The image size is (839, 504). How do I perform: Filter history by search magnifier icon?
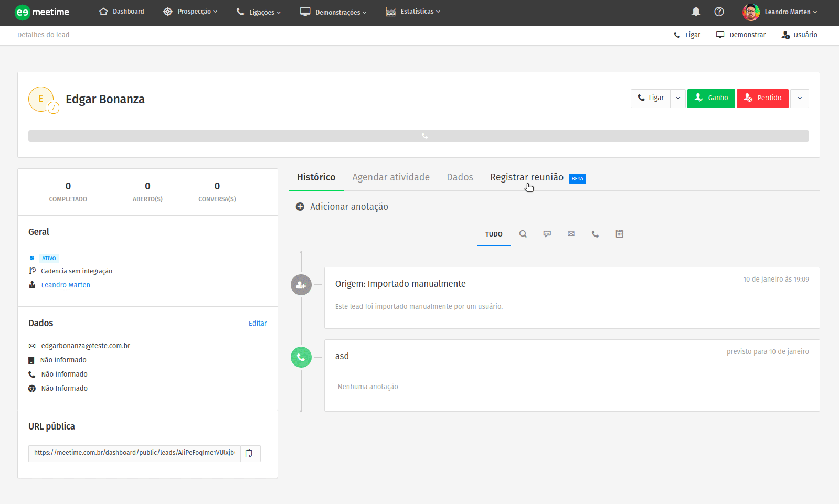(523, 234)
